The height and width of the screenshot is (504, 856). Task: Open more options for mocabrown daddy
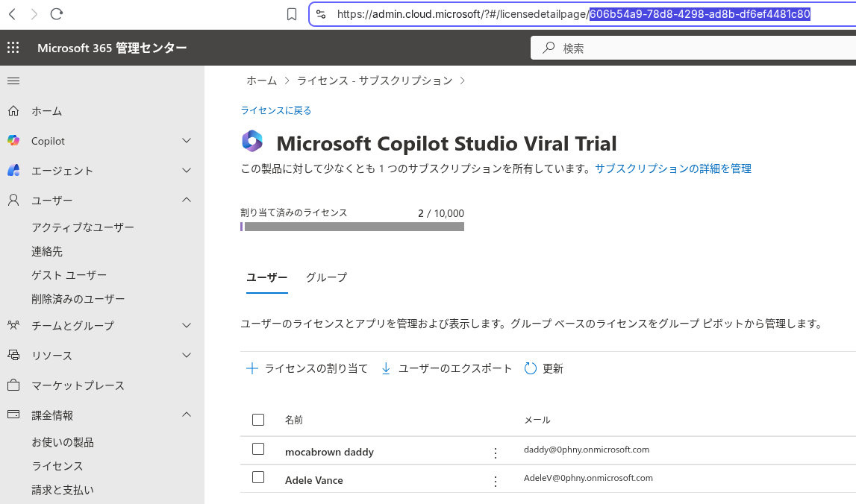[x=495, y=453]
